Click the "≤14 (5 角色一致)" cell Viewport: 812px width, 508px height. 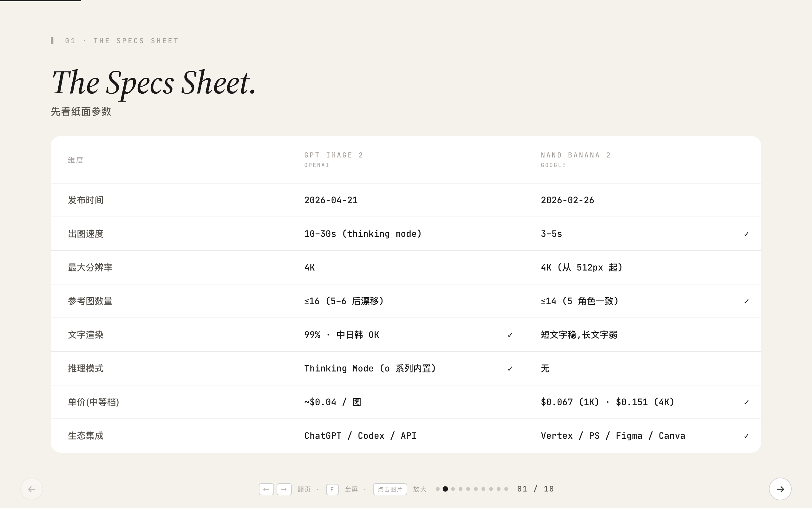[x=580, y=301]
